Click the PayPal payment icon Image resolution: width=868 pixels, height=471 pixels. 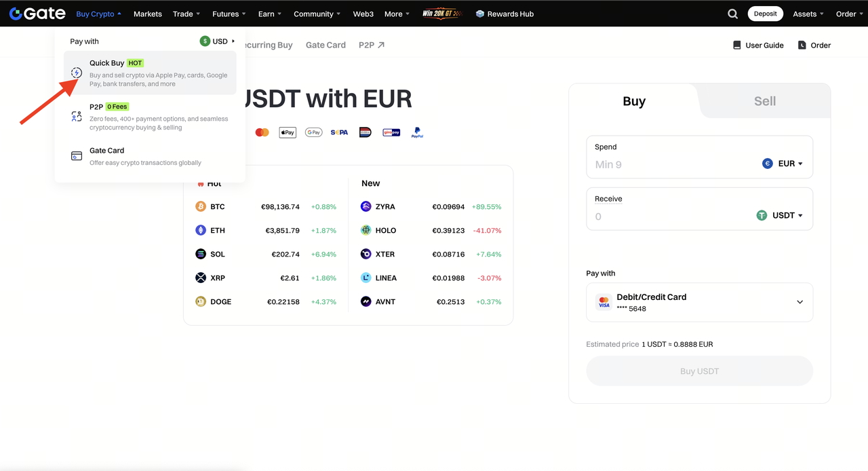pos(417,132)
